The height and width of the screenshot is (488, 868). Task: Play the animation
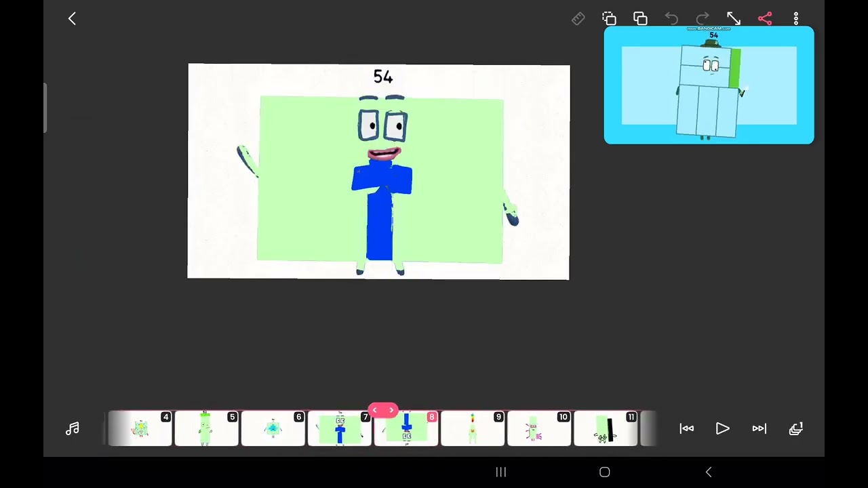click(722, 428)
